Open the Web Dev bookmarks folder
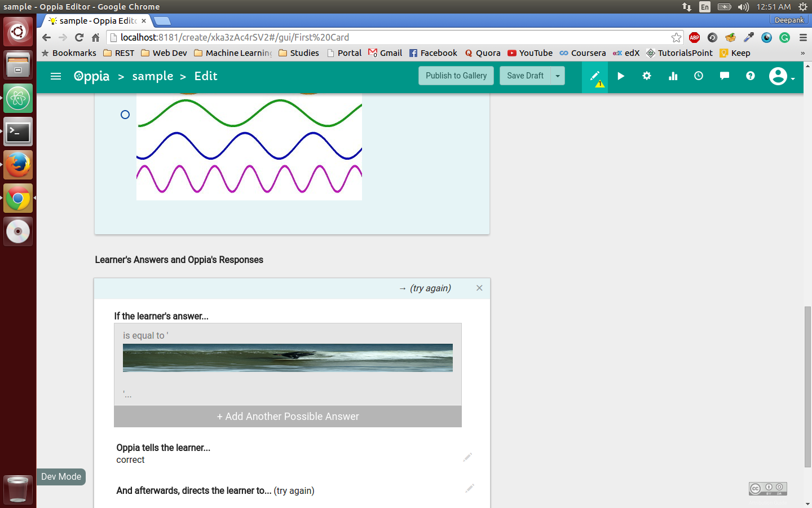 click(x=164, y=53)
